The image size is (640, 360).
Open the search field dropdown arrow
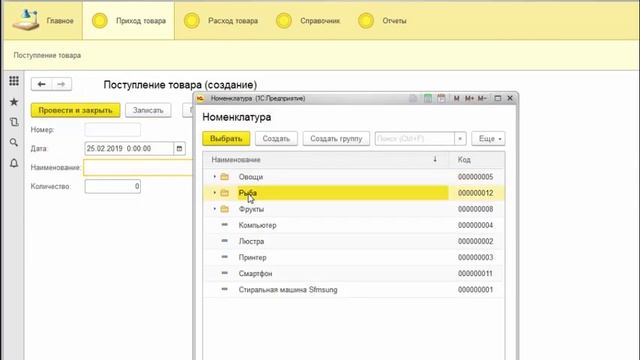[460, 139]
